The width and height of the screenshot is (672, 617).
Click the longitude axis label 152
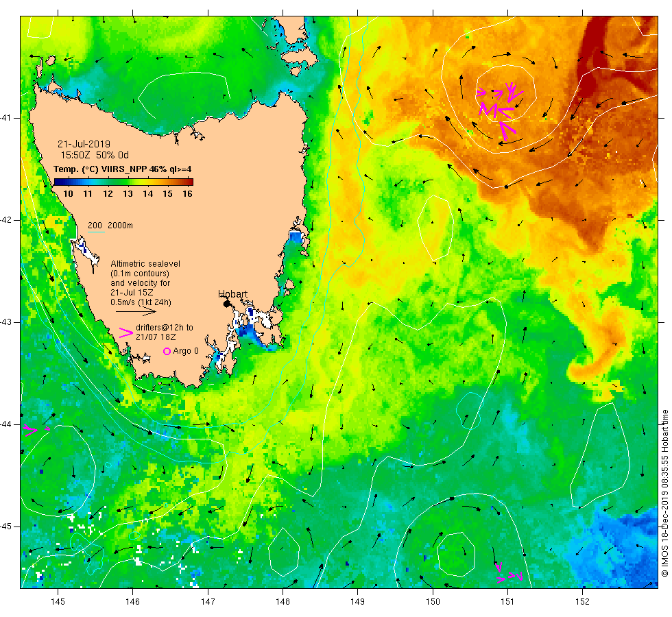pos(582,602)
